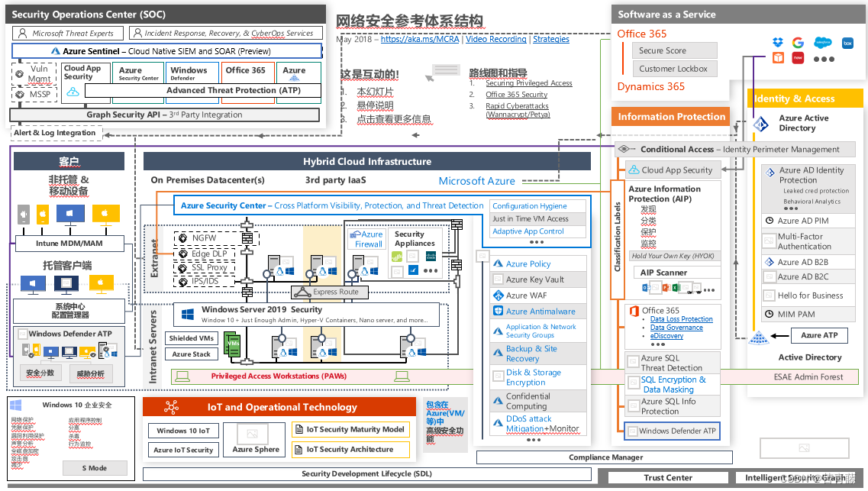The image size is (868, 491).
Task: Click the Intune MDM/MAM box
Action: (x=69, y=244)
